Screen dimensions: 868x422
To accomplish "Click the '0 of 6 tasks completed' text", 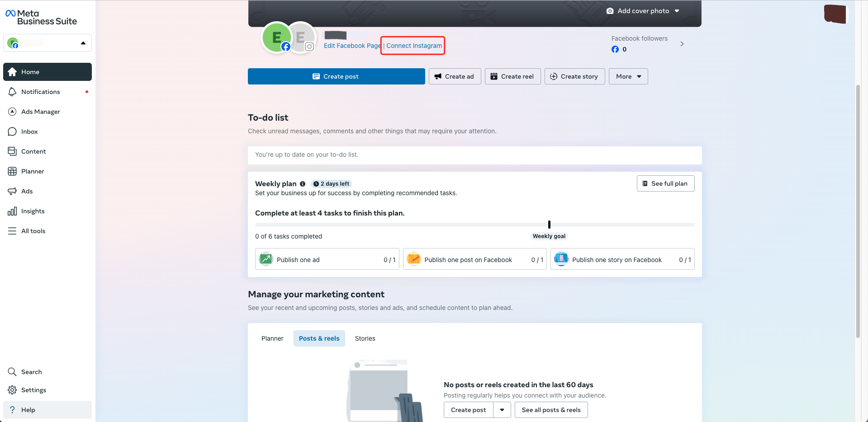I will tap(289, 236).
